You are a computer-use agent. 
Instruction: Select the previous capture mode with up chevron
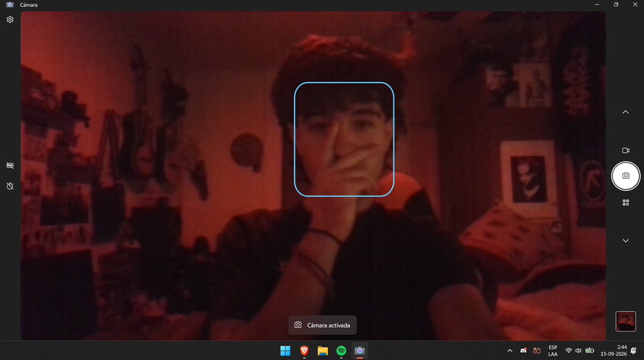625,112
